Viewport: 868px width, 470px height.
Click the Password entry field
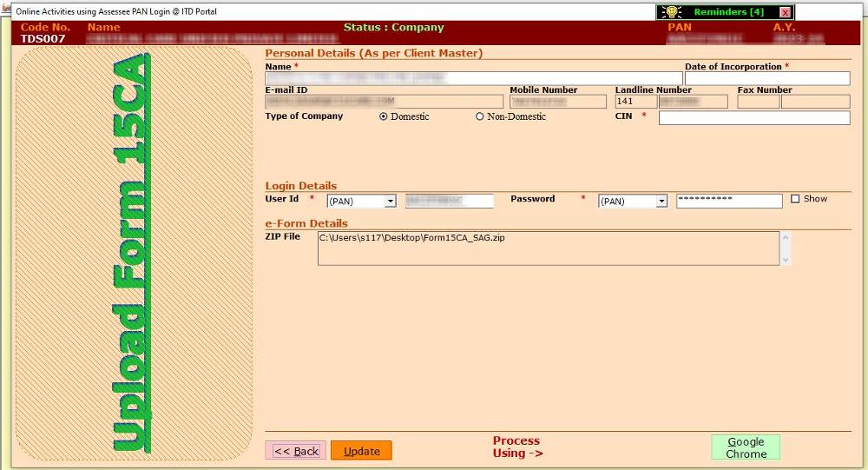point(729,201)
